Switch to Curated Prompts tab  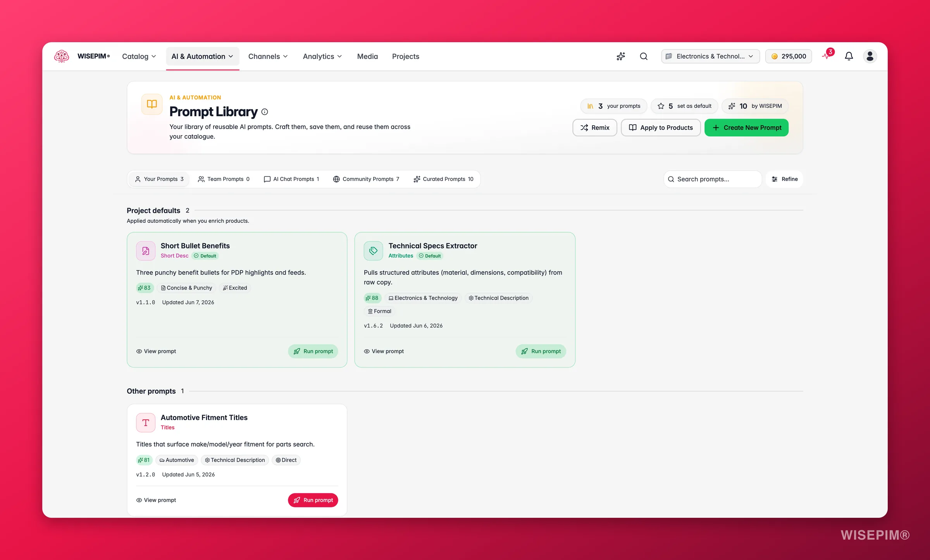(x=443, y=179)
